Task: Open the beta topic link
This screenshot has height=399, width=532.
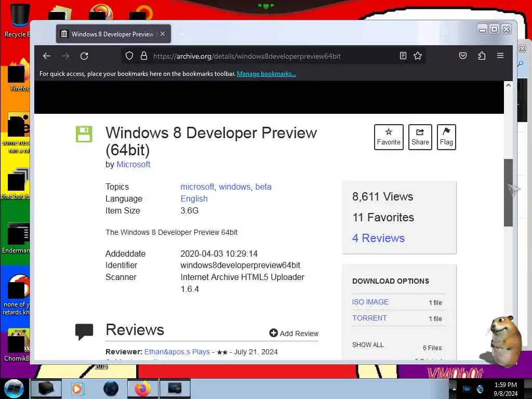Action: tap(263, 187)
